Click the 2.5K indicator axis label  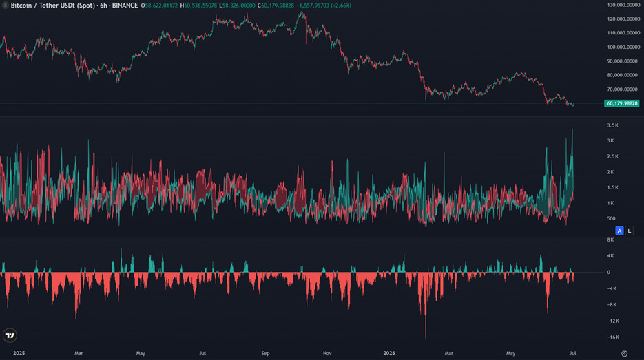(x=613, y=156)
